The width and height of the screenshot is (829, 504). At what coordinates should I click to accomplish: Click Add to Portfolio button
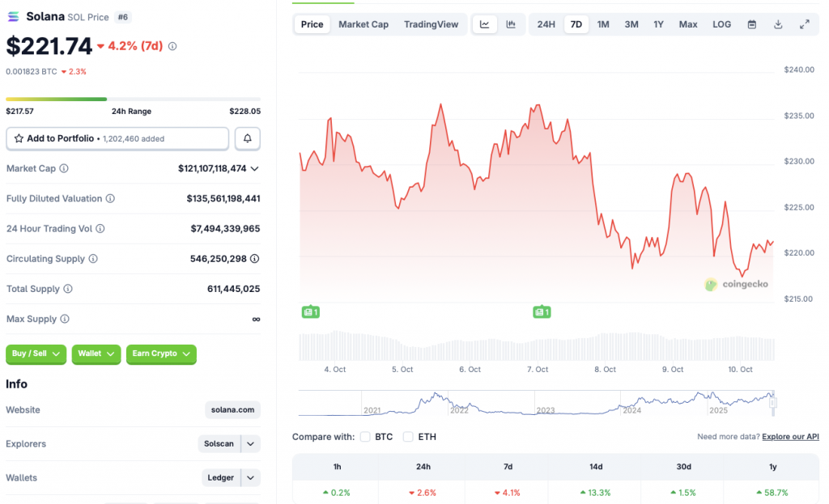[x=117, y=138]
